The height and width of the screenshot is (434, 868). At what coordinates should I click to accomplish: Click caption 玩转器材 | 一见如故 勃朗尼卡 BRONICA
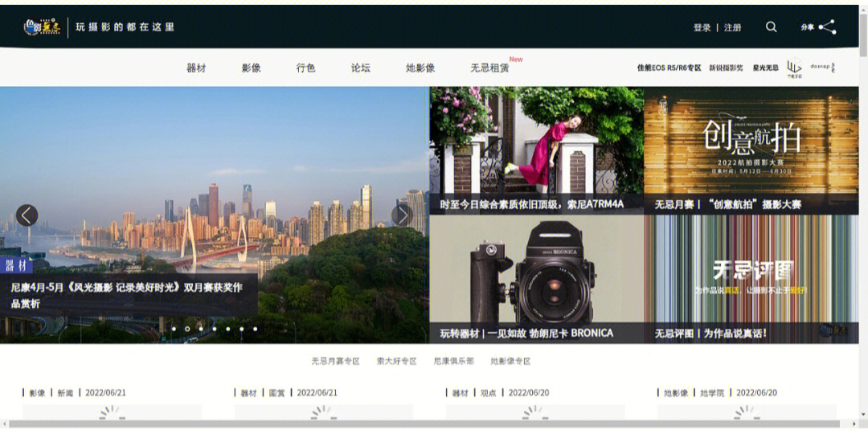[526, 334]
